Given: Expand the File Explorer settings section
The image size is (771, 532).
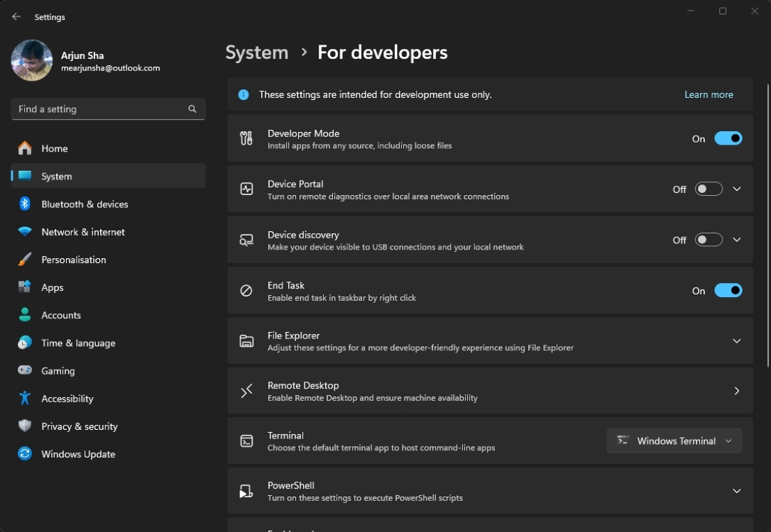Looking at the screenshot, I should (736, 340).
